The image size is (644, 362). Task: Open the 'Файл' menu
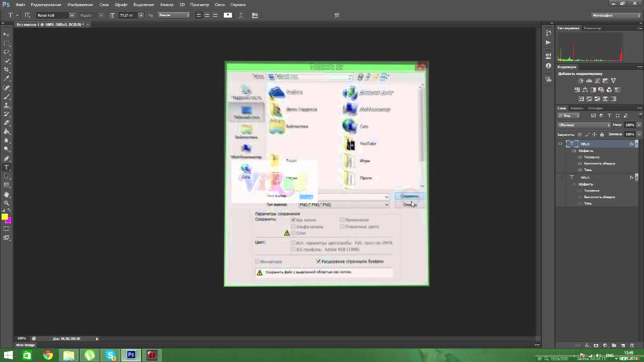(20, 5)
